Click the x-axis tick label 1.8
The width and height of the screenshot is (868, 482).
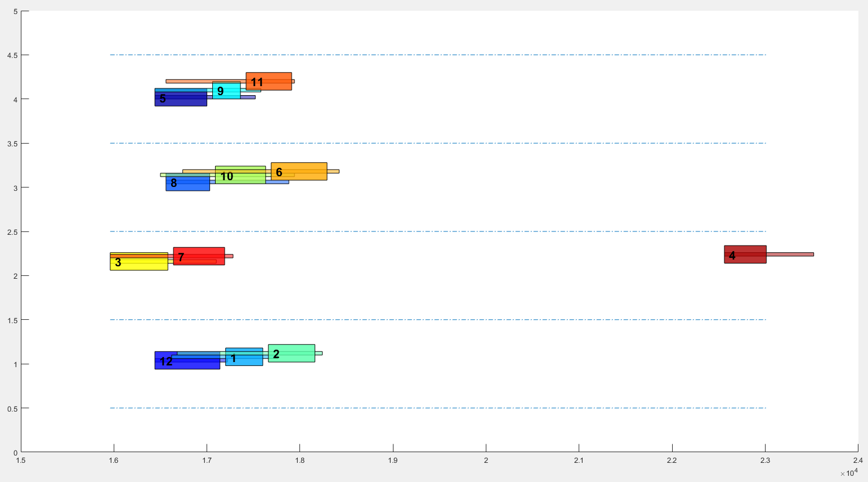pyautogui.click(x=300, y=461)
